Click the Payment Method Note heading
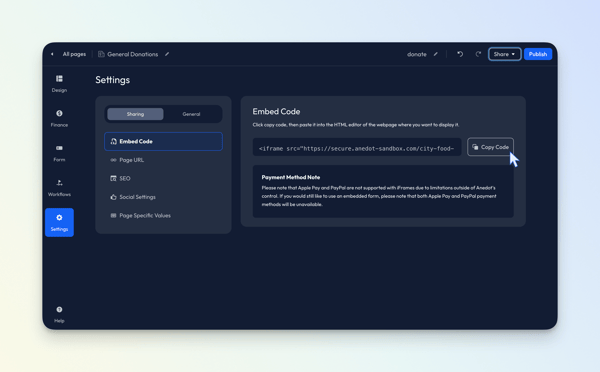 pos(291,177)
